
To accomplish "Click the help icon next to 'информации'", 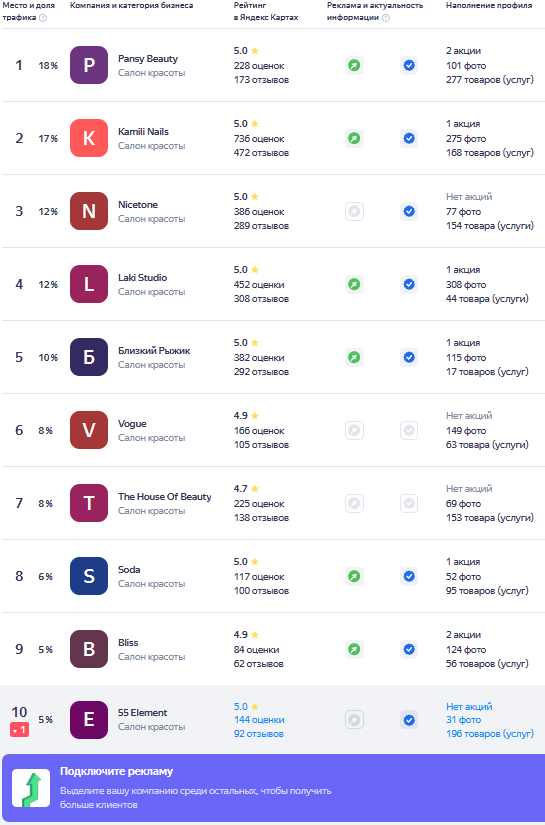I will coord(386,18).
